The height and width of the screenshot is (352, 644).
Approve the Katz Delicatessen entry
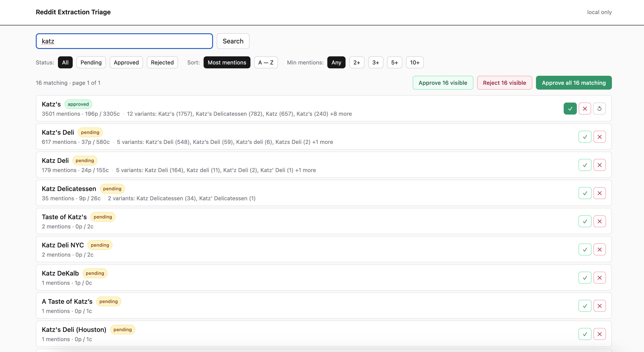(x=585, y=193)
